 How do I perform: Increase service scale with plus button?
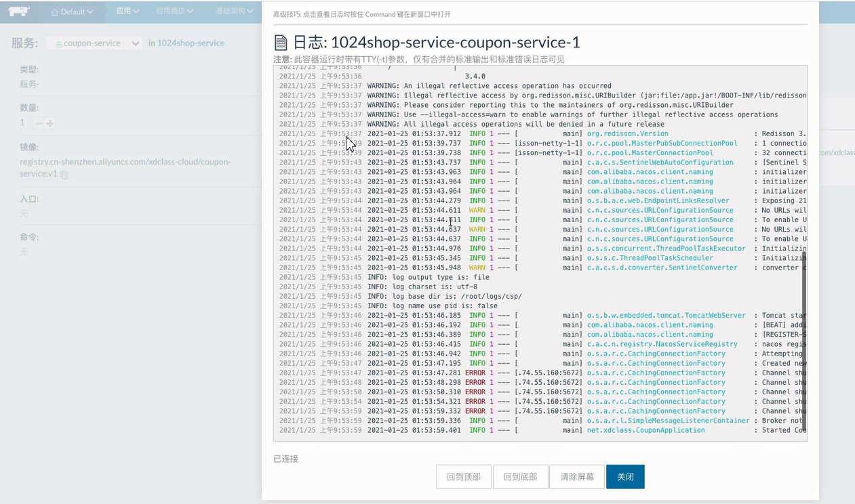coord(49,123)
